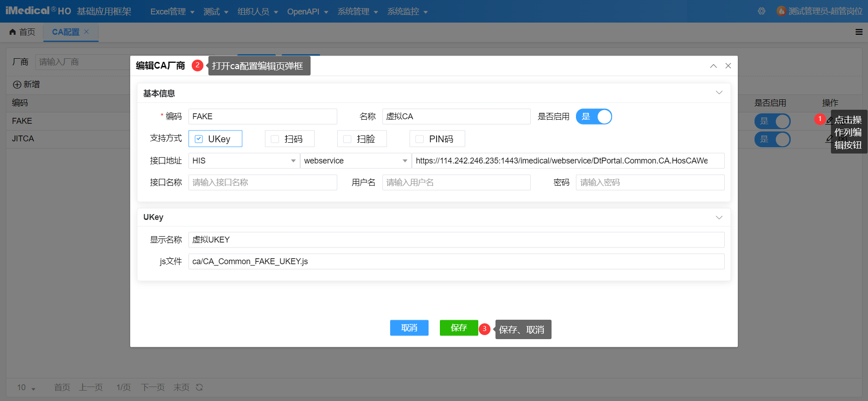Open the hamburger menu icon beside tabs
Viewport: 868px width, 401px height.
pos(859,32)
